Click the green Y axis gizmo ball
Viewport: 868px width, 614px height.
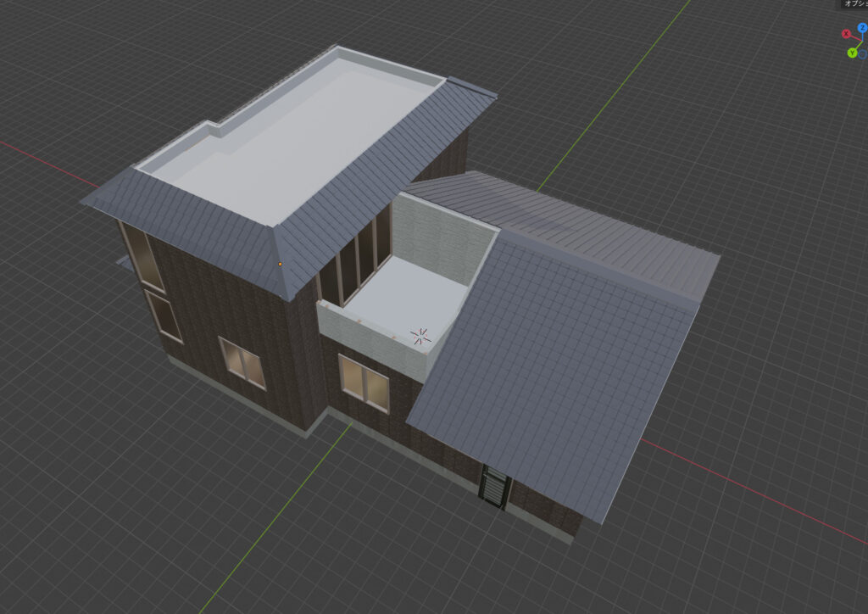coord(852,53)
